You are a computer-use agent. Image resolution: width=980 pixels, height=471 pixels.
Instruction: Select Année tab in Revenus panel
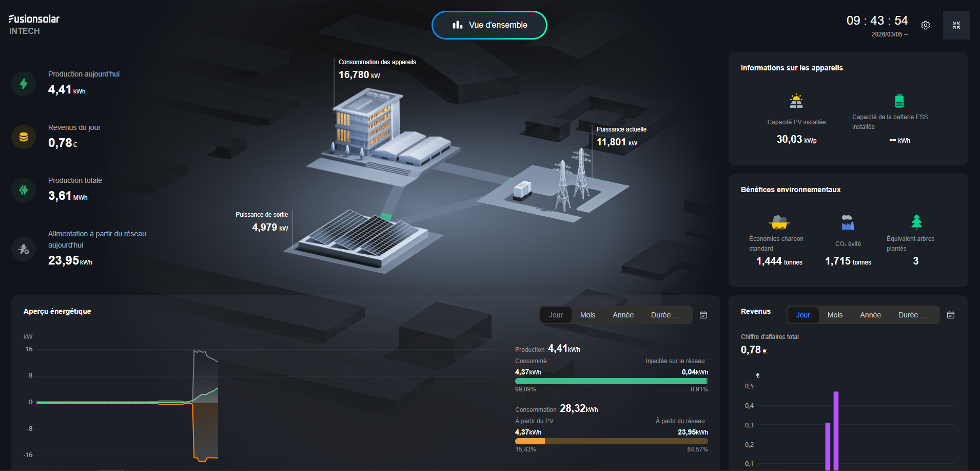click(x=870, y=315)
